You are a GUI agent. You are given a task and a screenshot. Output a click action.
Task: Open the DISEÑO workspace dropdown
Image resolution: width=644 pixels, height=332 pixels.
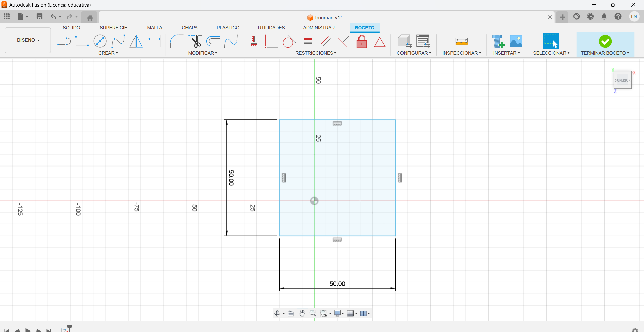[x=28, y=40]
